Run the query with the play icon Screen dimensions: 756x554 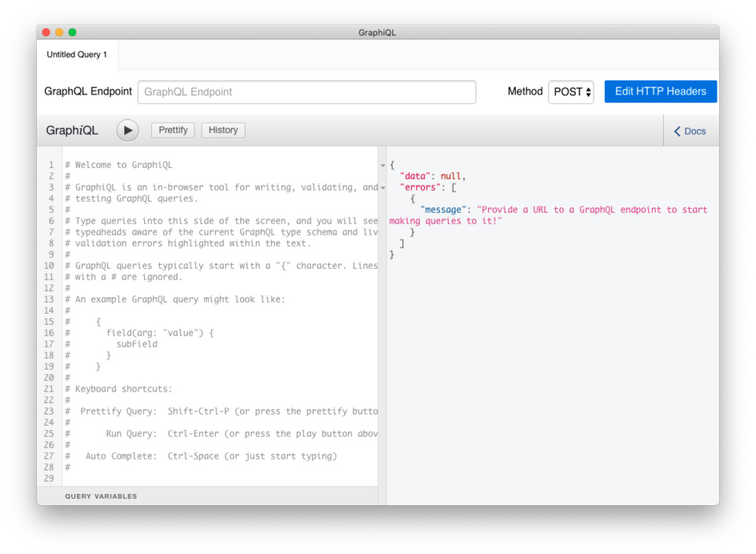pos(127,130)
